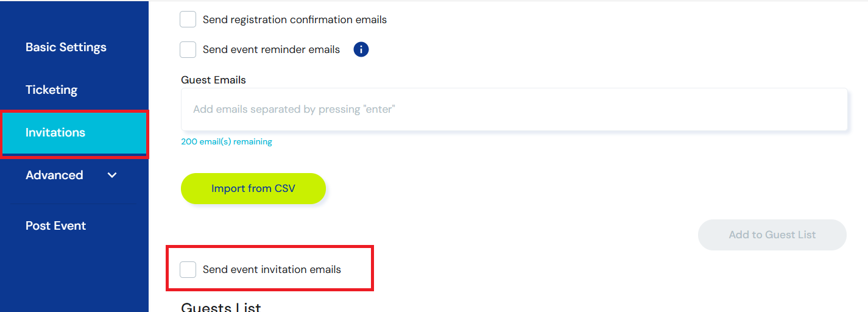This screenshot has height=312, width=868.
Task: Click the Advanced sidebar label
Action: (x=54, y=175)
